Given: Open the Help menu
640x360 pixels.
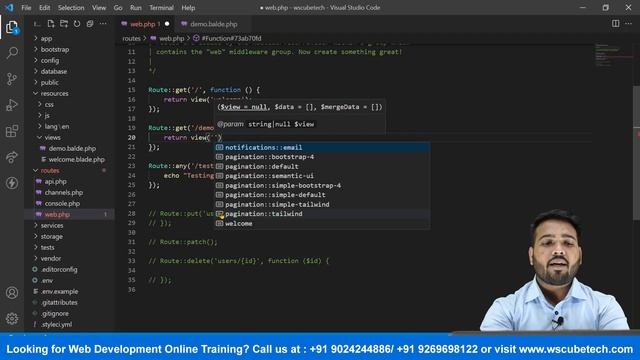Looking at the screenshot, I should [188, 8].
